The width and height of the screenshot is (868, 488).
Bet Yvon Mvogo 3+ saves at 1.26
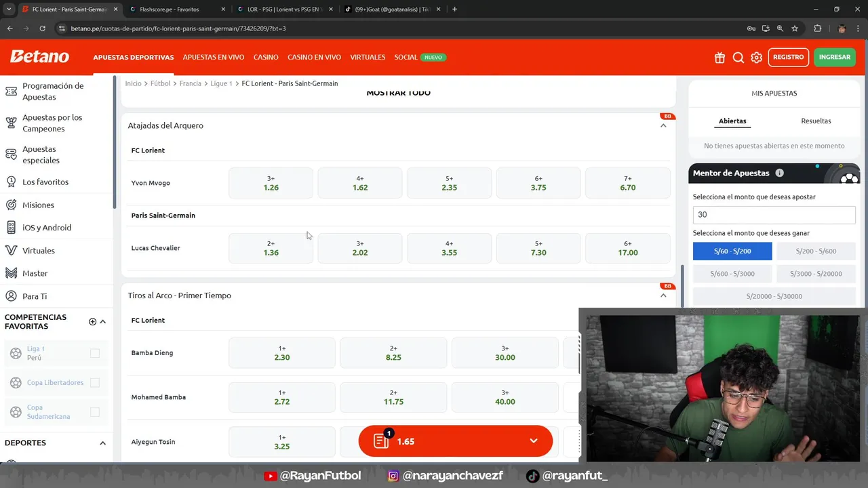tap(271, 183)
